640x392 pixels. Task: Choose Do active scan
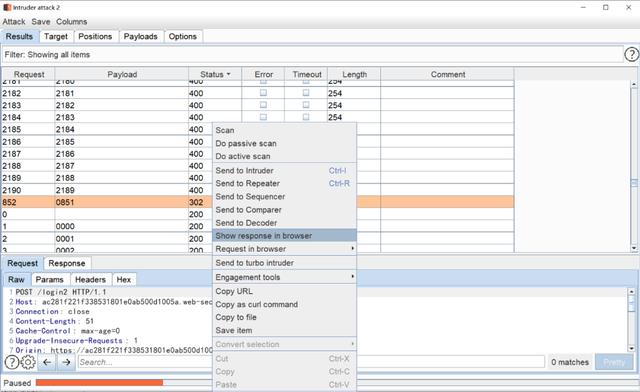coord(284,156)
